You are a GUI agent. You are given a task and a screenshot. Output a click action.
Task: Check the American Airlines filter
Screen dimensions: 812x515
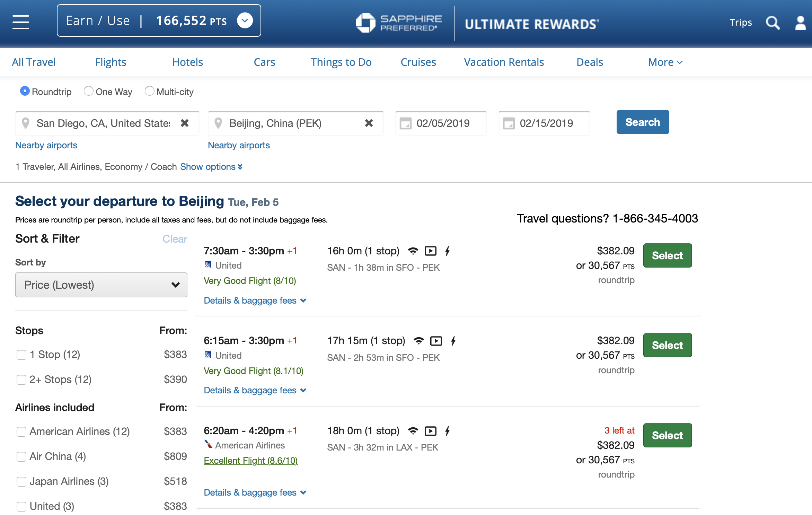click(x=21, y=432)
